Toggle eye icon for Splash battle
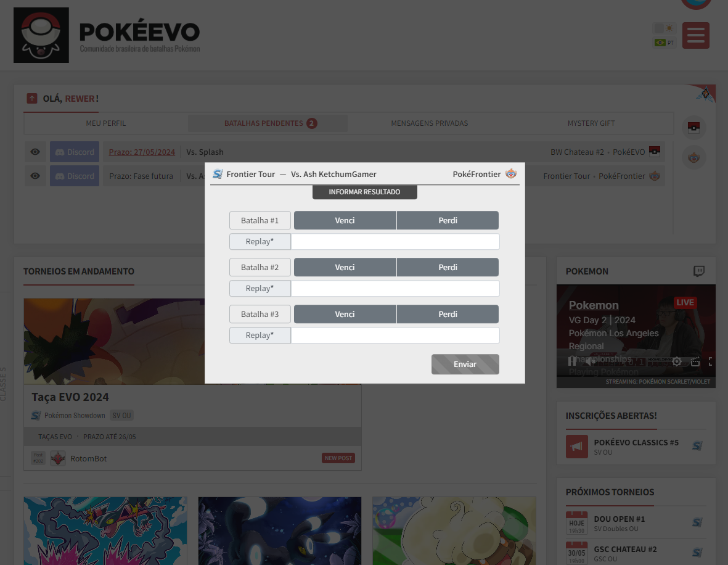This screenshot has height=565, width=728. [35, 152]
